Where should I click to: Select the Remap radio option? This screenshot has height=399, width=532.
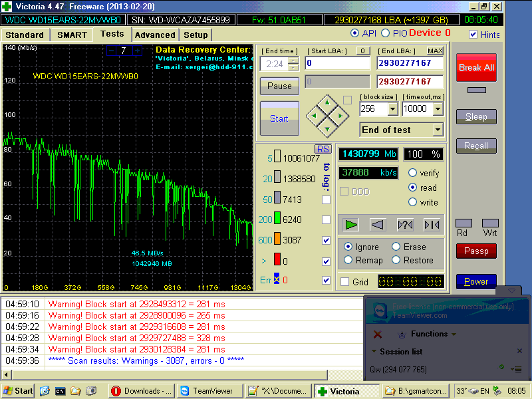tap(348, 260)
